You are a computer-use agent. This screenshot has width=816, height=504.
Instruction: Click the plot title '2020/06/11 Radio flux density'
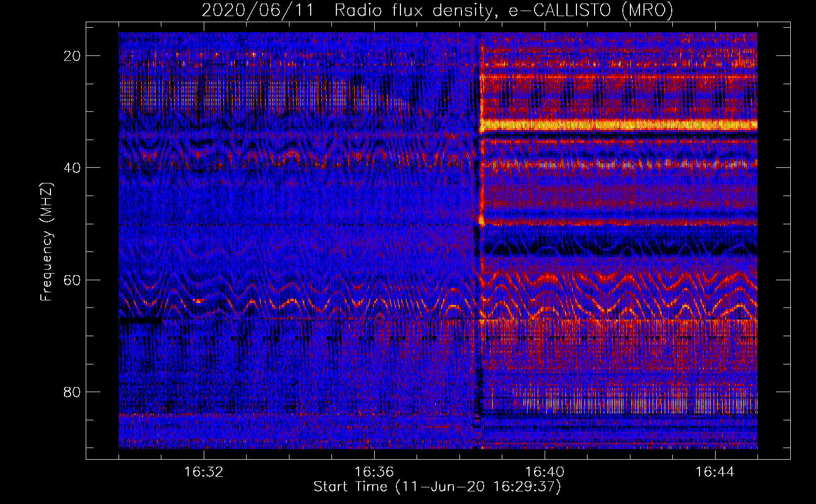point(437,10)
